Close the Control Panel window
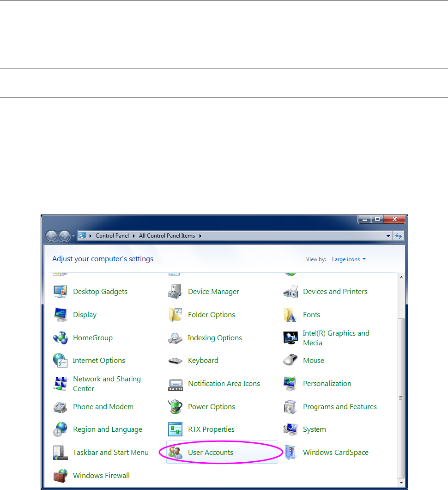This screenshot has height=490, width=448. coord(394,220)
